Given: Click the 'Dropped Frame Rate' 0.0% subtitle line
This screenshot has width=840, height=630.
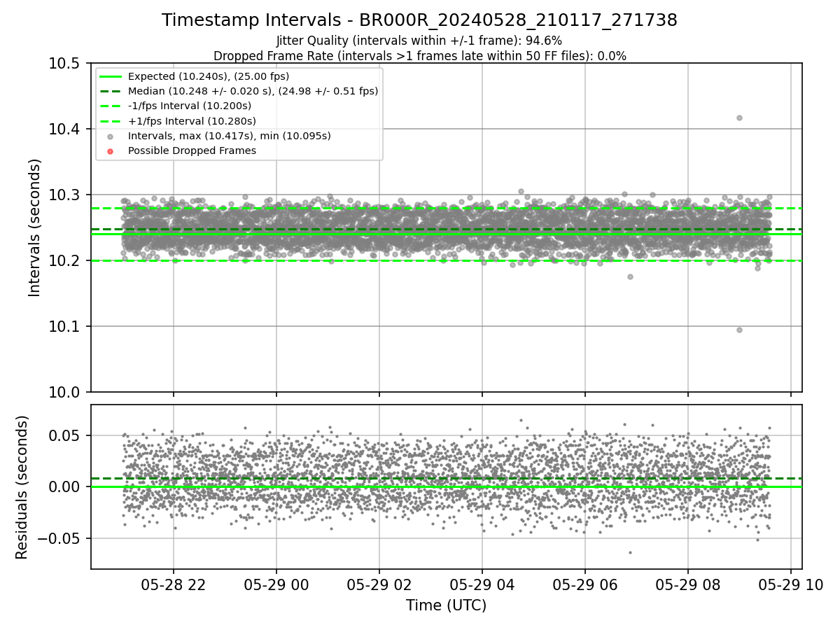Looking at the screenshot, I should coord(419,56).
